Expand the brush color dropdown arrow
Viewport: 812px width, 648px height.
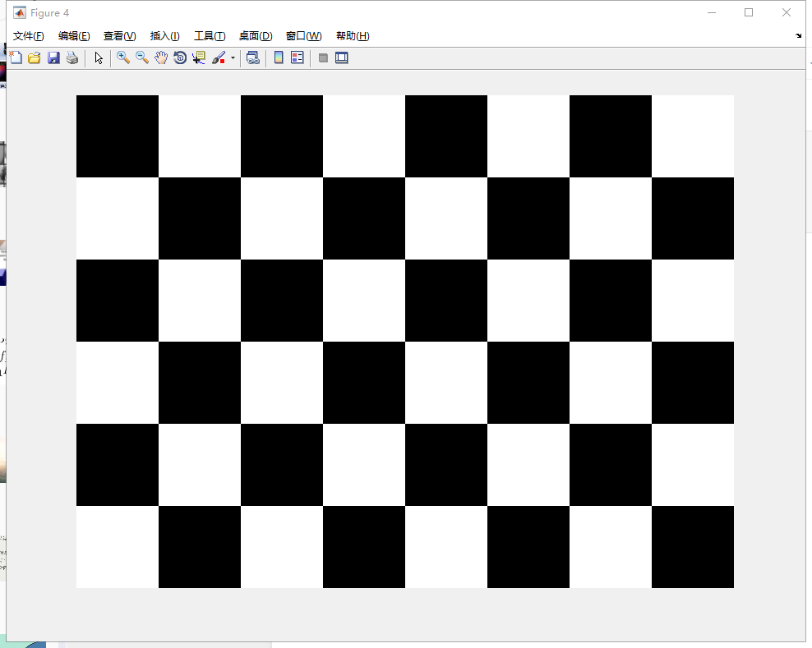coord(233,58)
